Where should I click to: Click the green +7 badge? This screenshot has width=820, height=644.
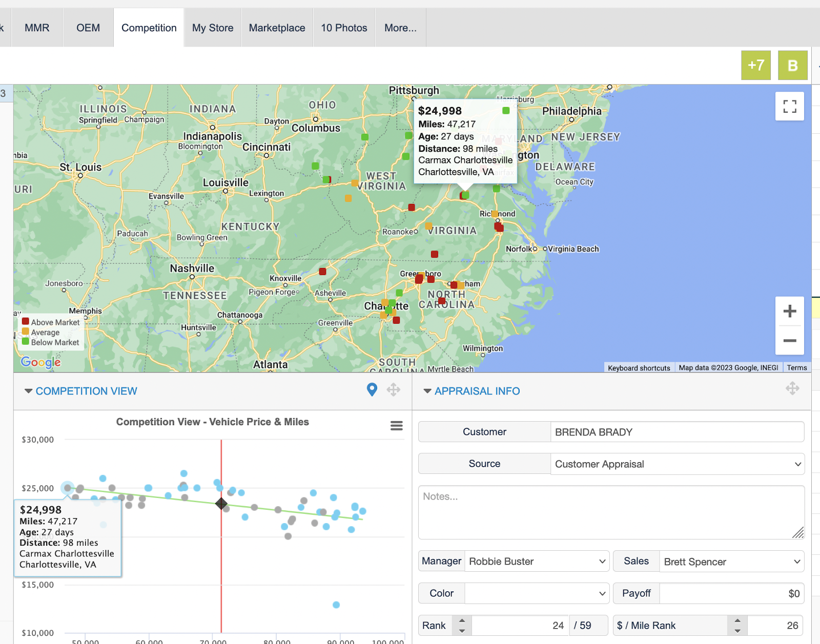[755, 65]
